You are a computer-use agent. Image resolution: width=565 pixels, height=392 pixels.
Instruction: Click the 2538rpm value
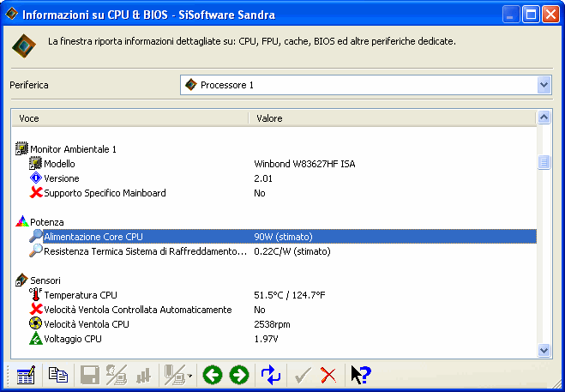pyautogui.click(x=272, y=324)
